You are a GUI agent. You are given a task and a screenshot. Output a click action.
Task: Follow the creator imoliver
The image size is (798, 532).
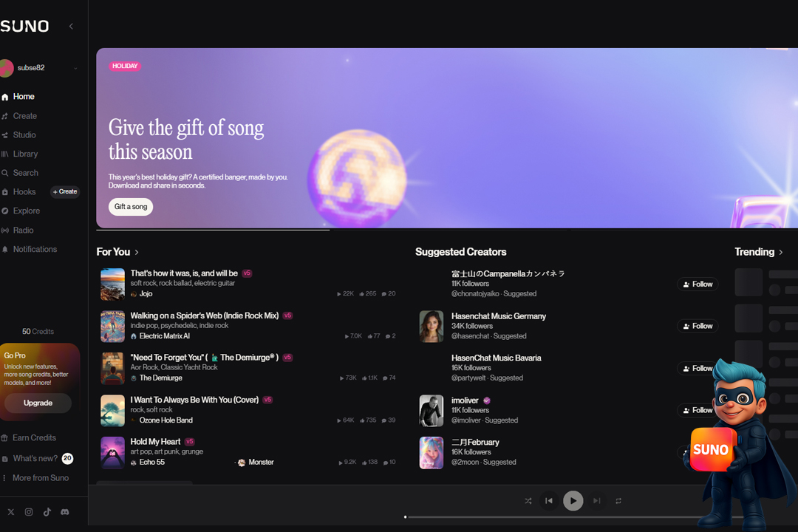pos(697,410)
